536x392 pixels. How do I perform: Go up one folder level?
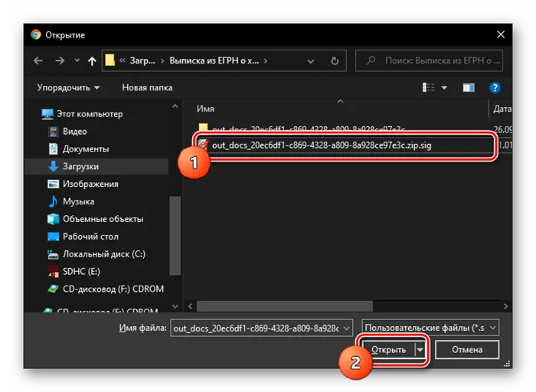pyautogui.click(x=92, y=60)
